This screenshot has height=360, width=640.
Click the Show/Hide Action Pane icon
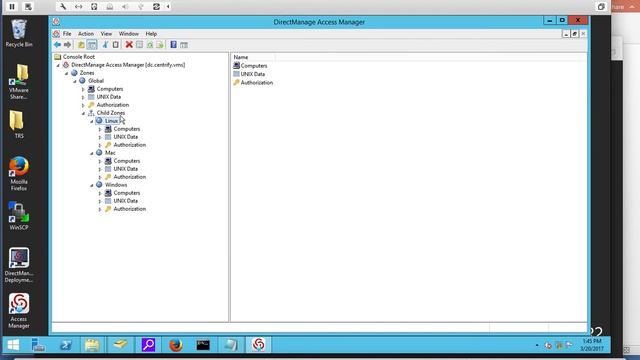[184, 45]
